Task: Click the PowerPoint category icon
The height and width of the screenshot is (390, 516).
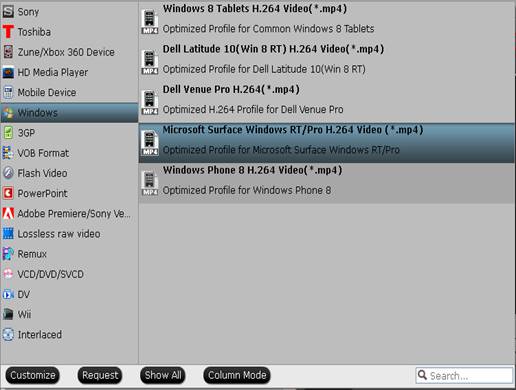Action: click(8, 193)
